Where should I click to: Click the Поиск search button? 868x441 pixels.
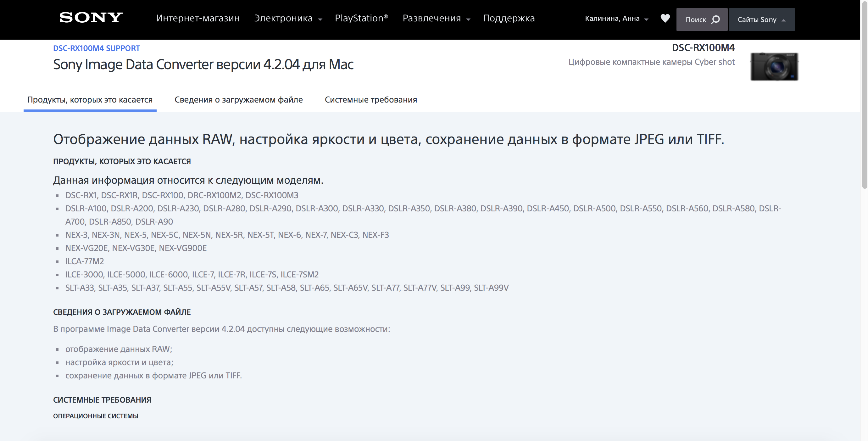click(701, 19)
